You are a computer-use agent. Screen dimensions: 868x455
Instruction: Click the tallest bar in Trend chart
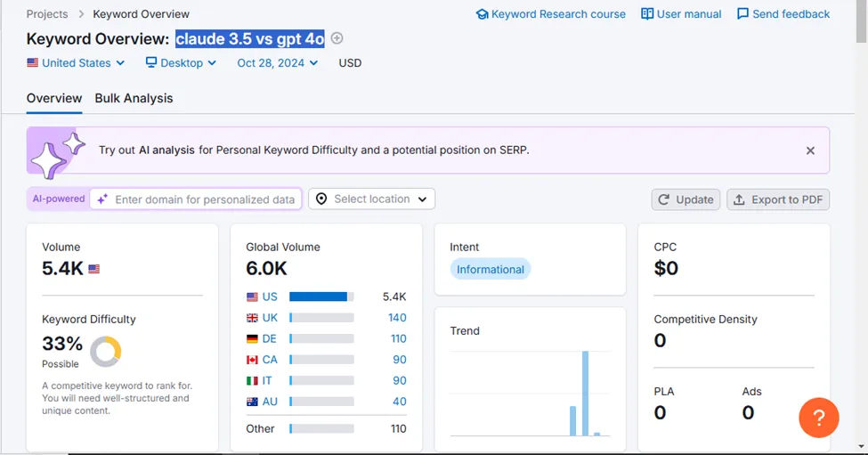tap(586, 392)
